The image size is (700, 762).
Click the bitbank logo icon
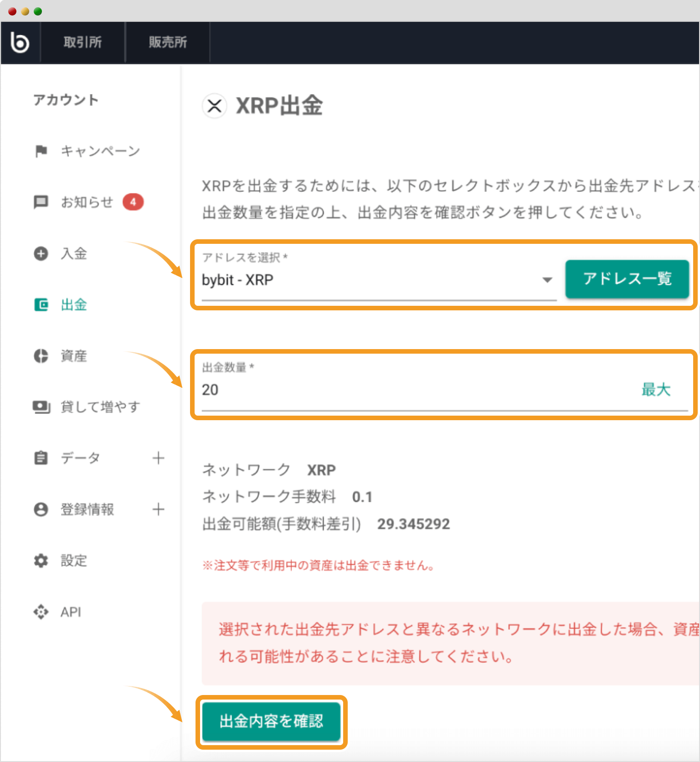pos(20,42)
